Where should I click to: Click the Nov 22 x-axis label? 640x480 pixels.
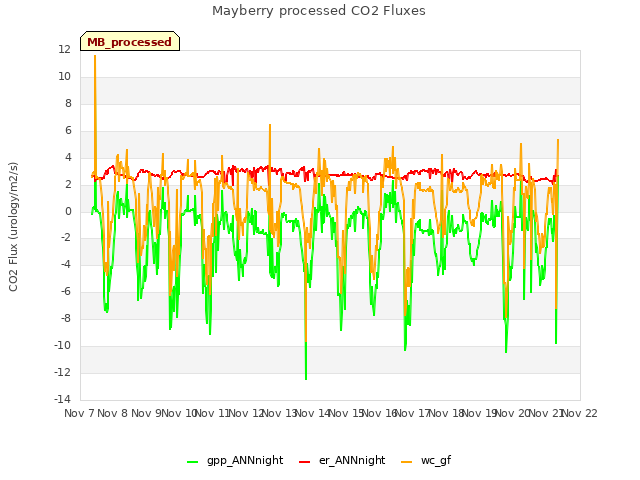pyautogui.click(x=580, y=413)
